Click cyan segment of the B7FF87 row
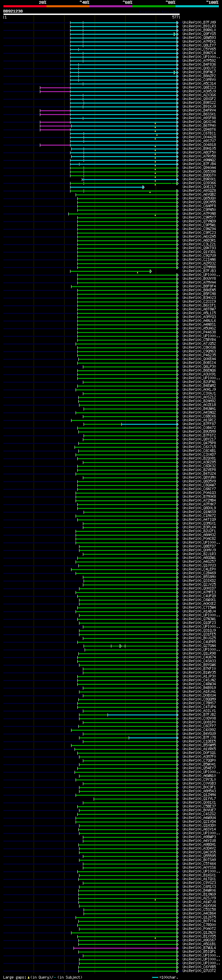 (x=150, y=424)
